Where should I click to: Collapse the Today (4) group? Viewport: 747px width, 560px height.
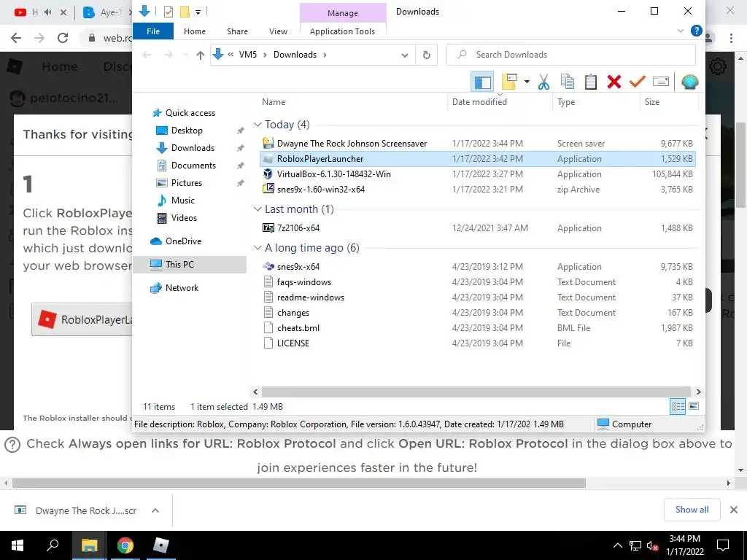coord(258,125)
